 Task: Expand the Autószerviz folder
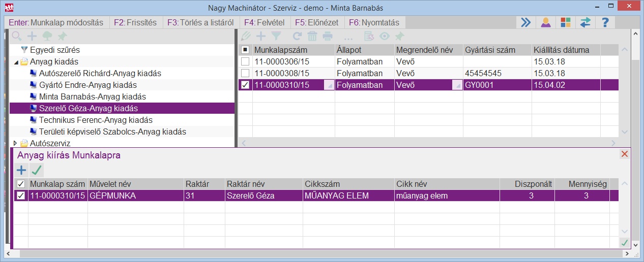pos(15,143)
